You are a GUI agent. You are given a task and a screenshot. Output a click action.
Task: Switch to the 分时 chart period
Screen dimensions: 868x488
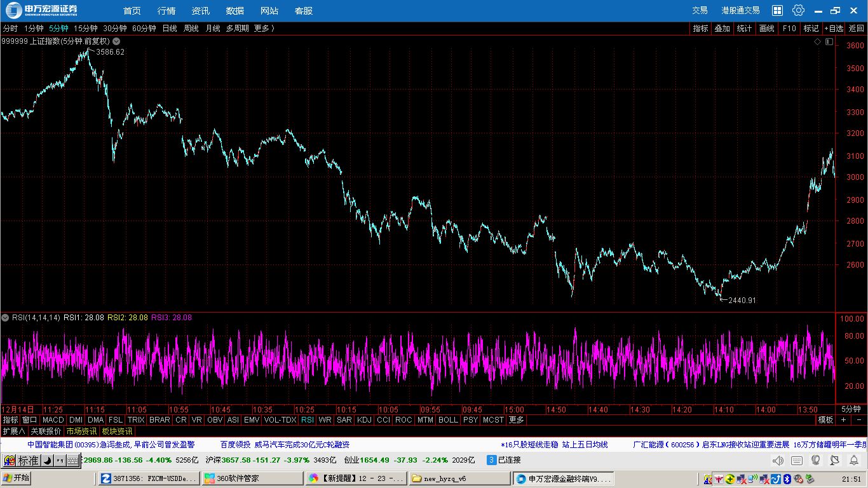click(10, 28)
